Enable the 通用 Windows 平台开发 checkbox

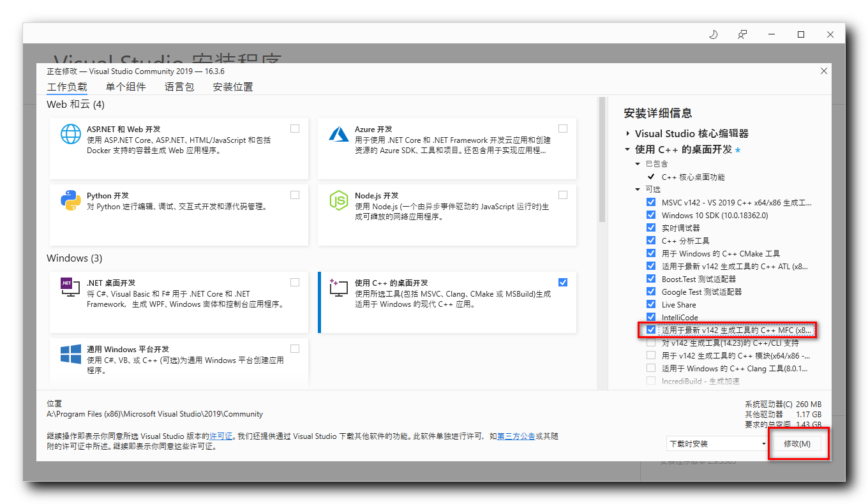[295, 348]
